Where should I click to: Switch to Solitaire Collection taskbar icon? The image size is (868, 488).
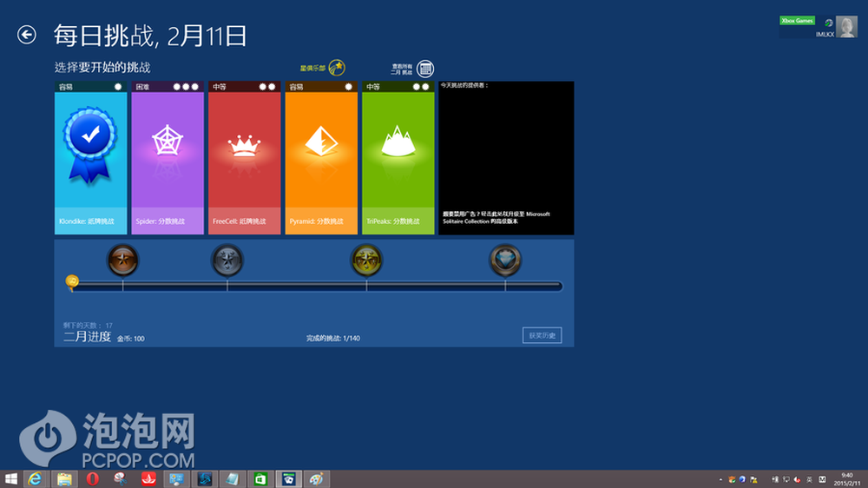288,479
